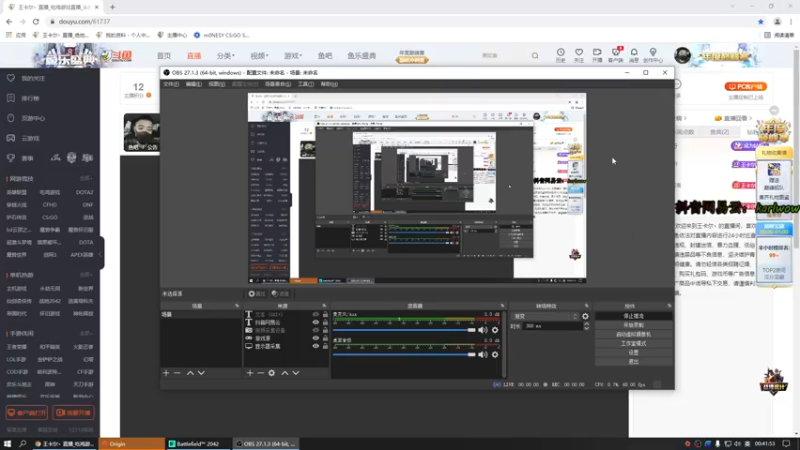Expand 全部 next to 网游竞技 section
Image resolution: width=800 pixels, height=450 pixels.
(86, 179)
